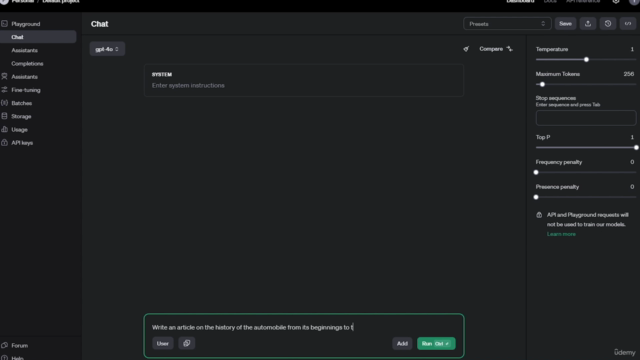Click the Maximum Tokens value 256
Screen dimensions: 640x360
coord(629,74)
